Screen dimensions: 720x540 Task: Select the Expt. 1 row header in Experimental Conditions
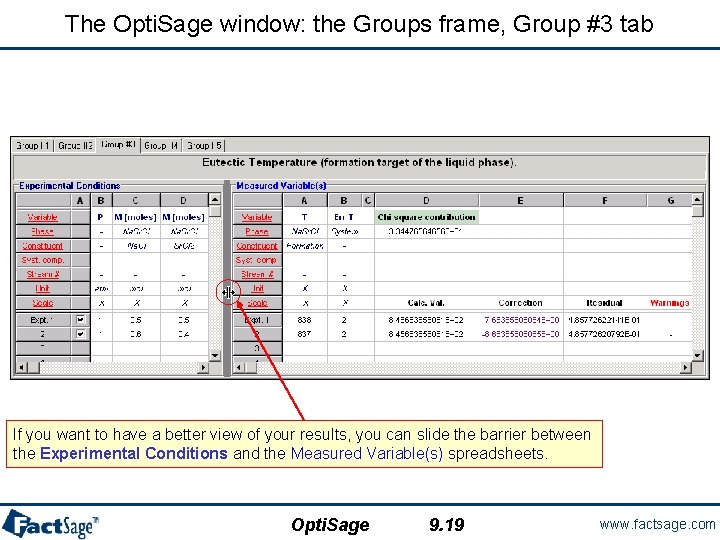tap(43, 320)
